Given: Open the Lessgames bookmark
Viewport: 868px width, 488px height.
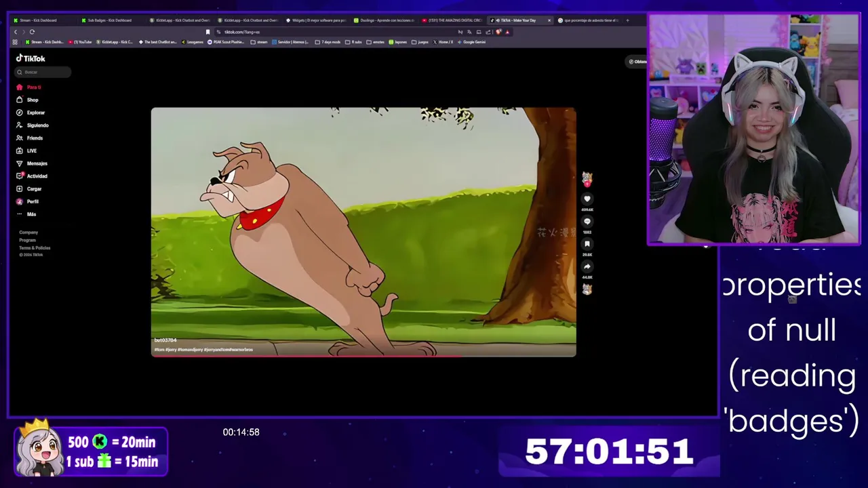Looking at the screenshot, I should (193, 42).
